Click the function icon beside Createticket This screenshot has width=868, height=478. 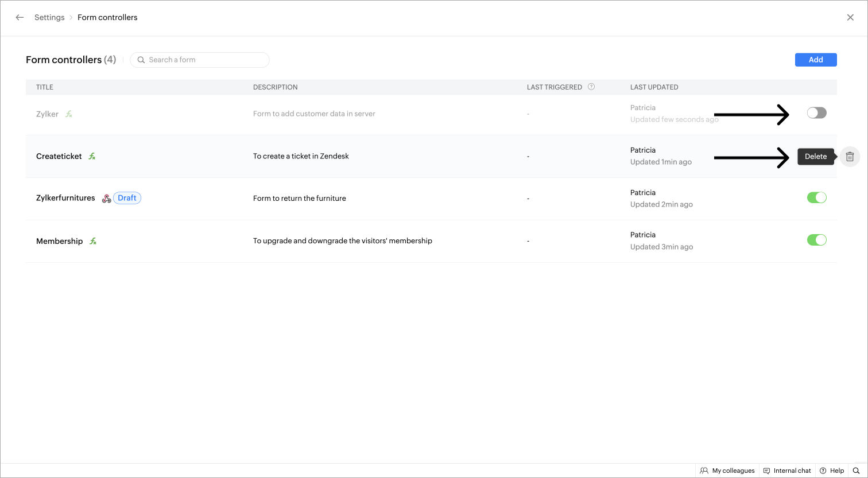(92, 156)
